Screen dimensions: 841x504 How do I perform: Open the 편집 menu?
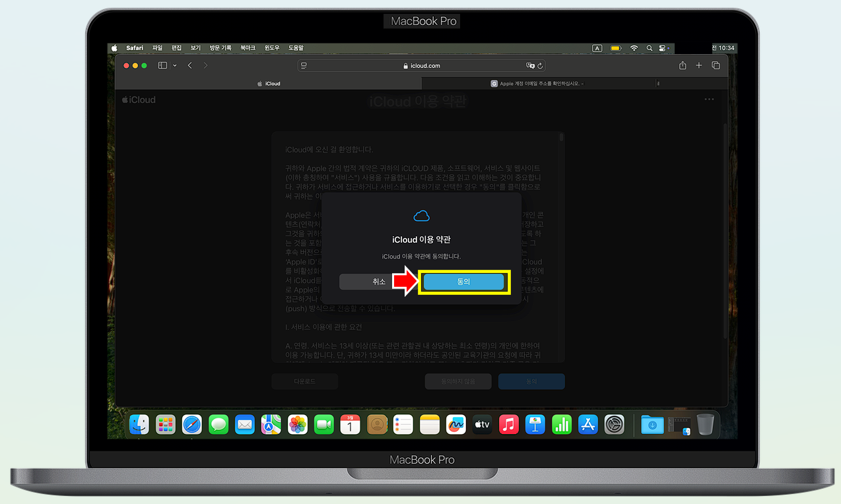pos(176,48)
